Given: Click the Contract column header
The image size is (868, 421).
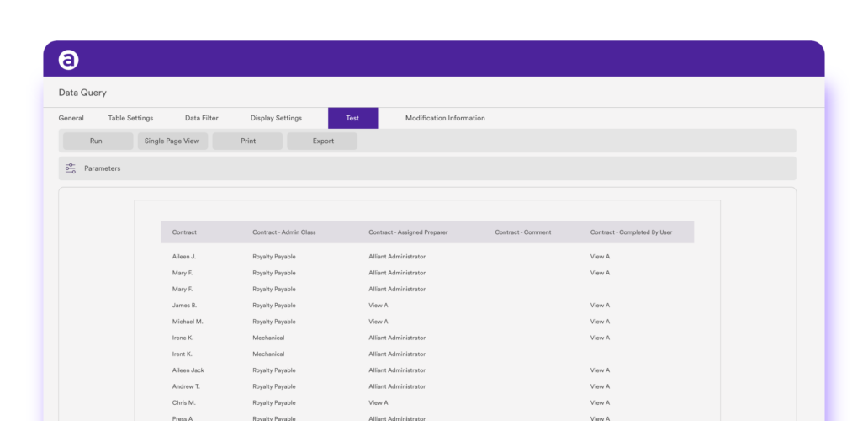Looking at the screenshot, I should [x=184, y=232].
